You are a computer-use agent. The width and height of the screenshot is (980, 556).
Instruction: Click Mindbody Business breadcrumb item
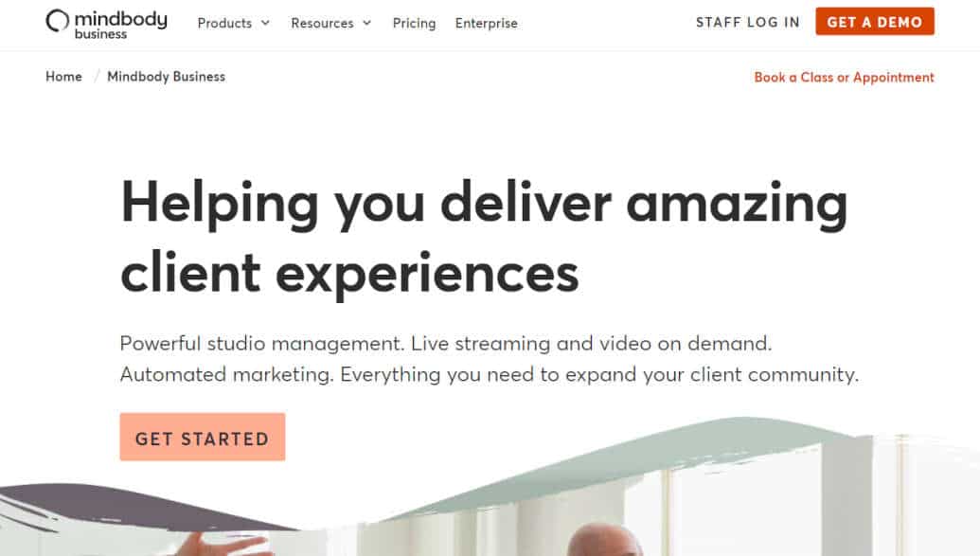point(167,77)
